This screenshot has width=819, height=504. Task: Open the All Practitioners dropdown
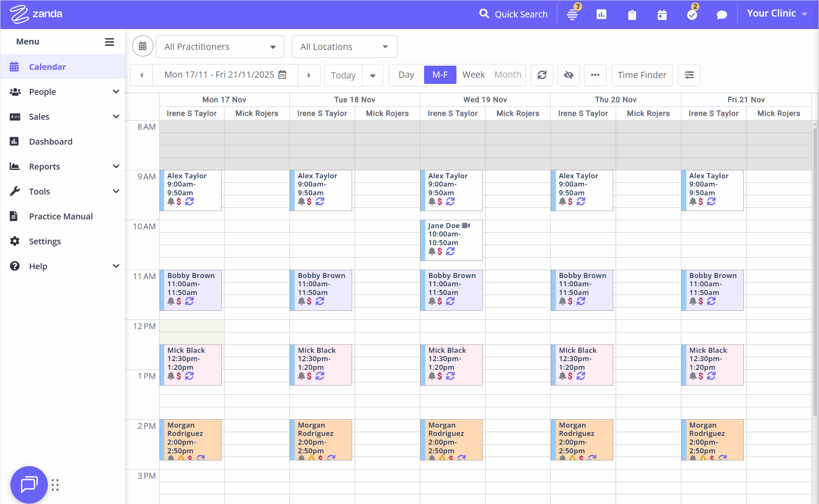point(220,47)
